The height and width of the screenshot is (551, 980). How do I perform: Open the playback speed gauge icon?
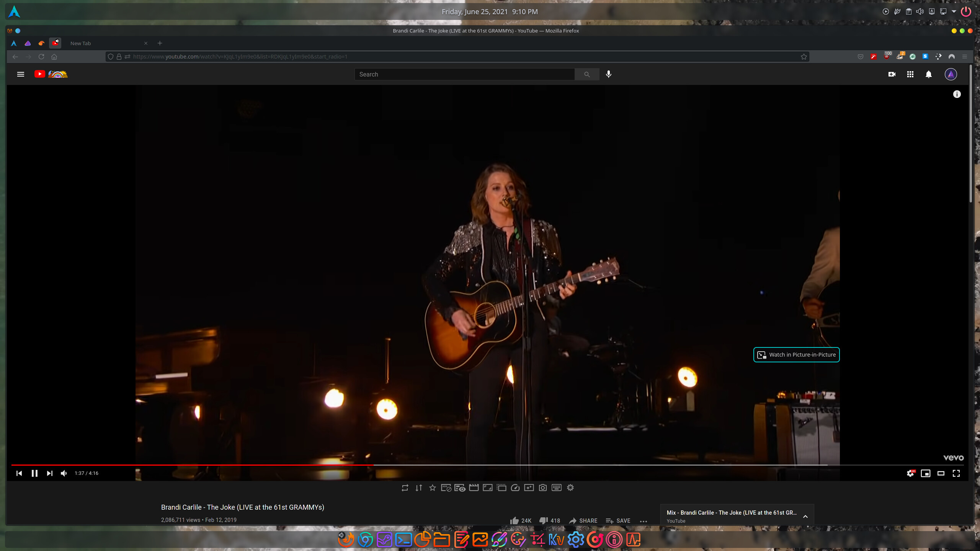[515, 488]
